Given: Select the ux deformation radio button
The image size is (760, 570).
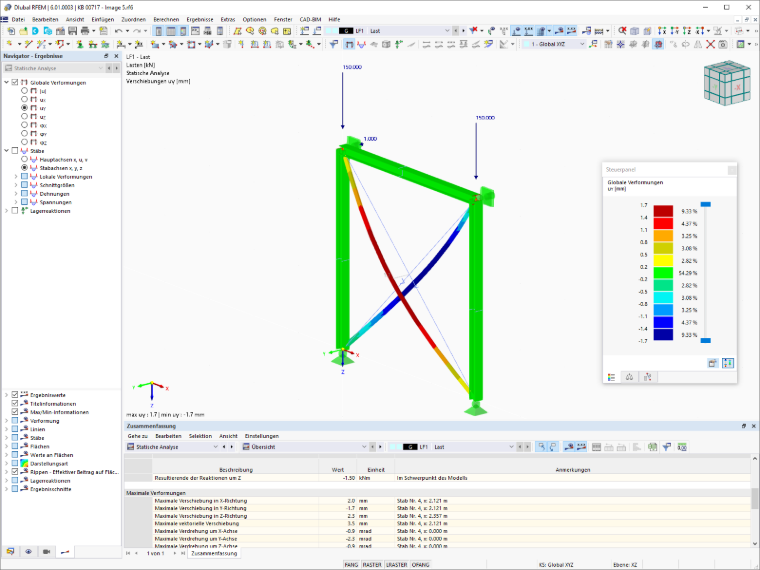Looking at the screenshot, I should 24,99.
